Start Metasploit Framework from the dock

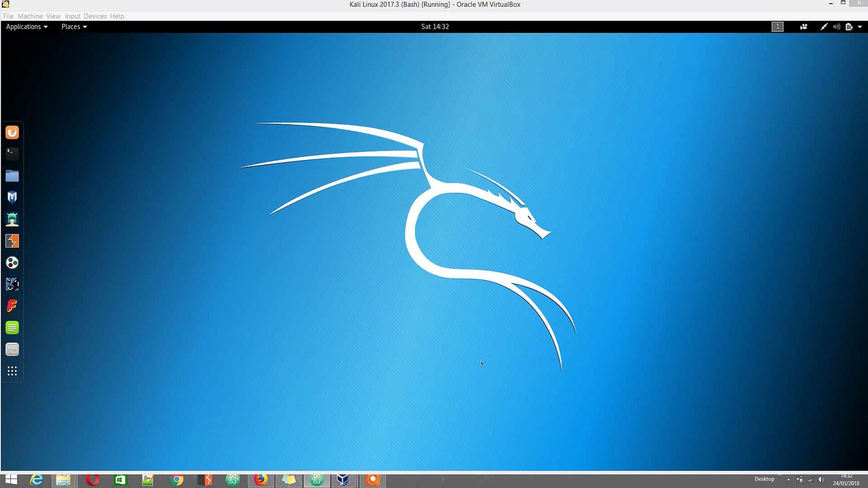point(12,197)
